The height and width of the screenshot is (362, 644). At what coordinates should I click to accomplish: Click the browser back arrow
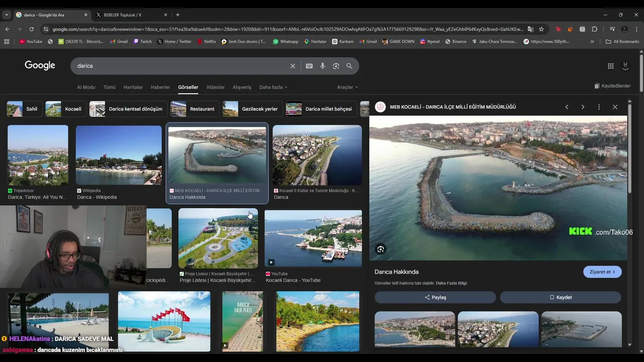(8, 29)
